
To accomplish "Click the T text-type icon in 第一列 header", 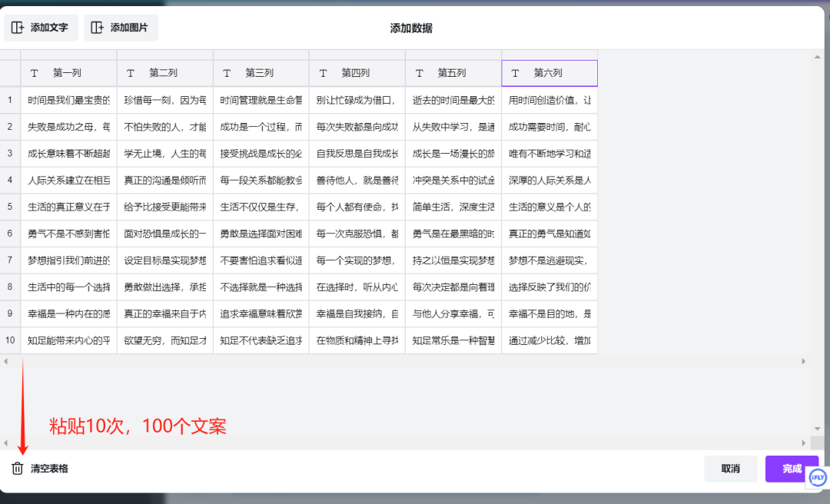I will 34,72.
